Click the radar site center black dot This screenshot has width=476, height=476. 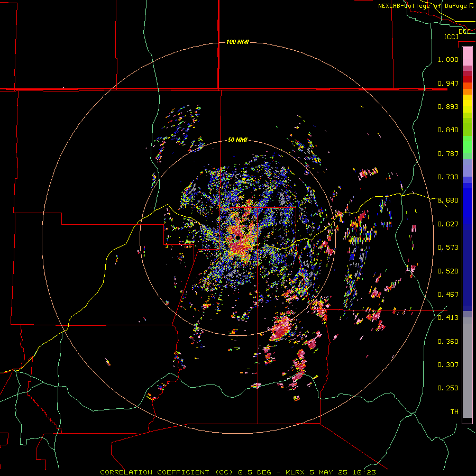pos(237,237)
